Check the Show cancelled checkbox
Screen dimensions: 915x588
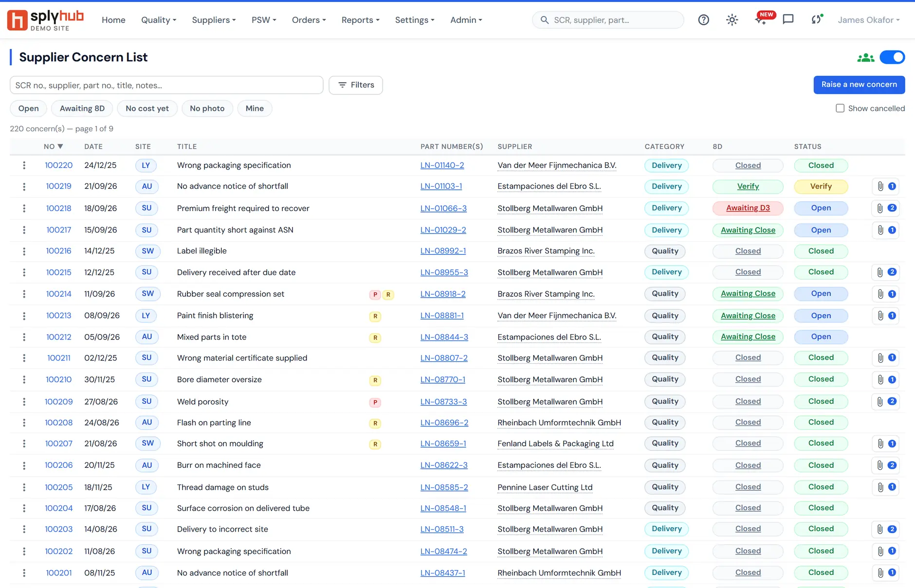(x=840, y=108)
